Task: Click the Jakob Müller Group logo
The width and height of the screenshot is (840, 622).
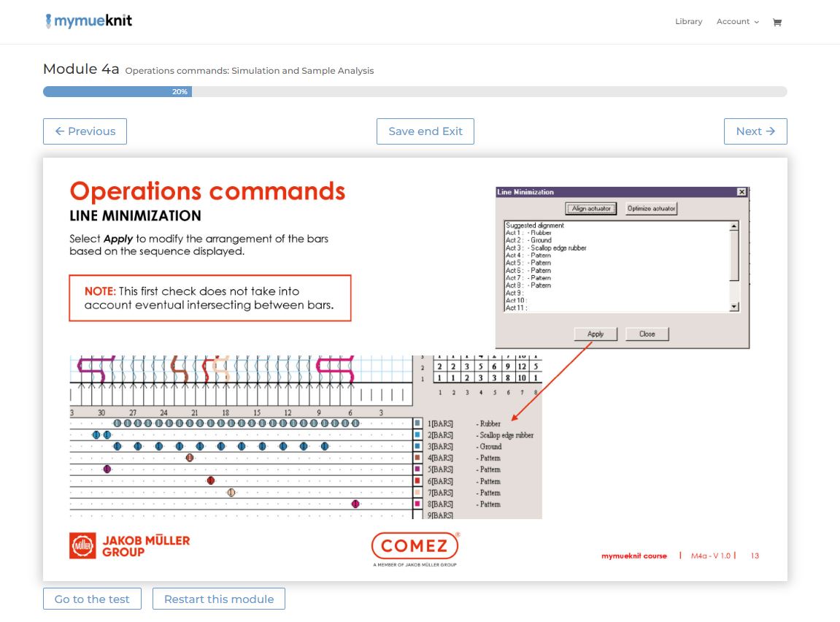Action: pos(129,546)
